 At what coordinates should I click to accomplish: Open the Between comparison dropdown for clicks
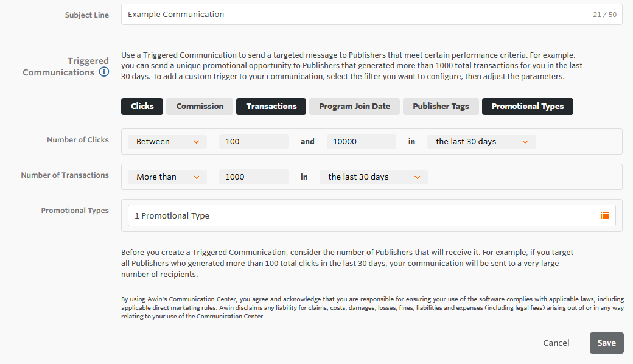pos(167,141)
